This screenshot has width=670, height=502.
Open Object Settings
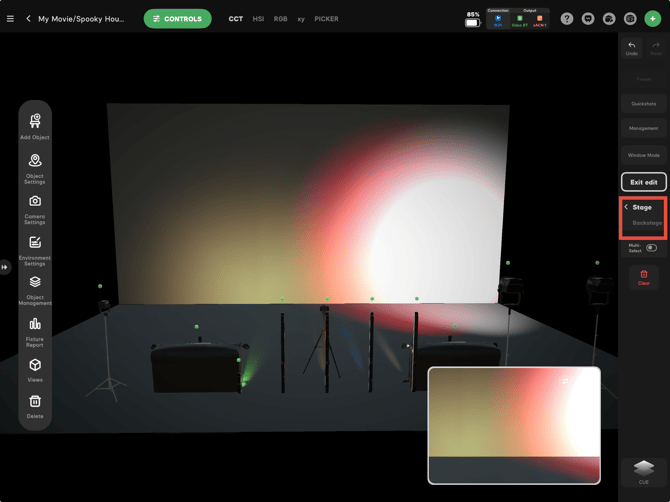coord(35,169)
